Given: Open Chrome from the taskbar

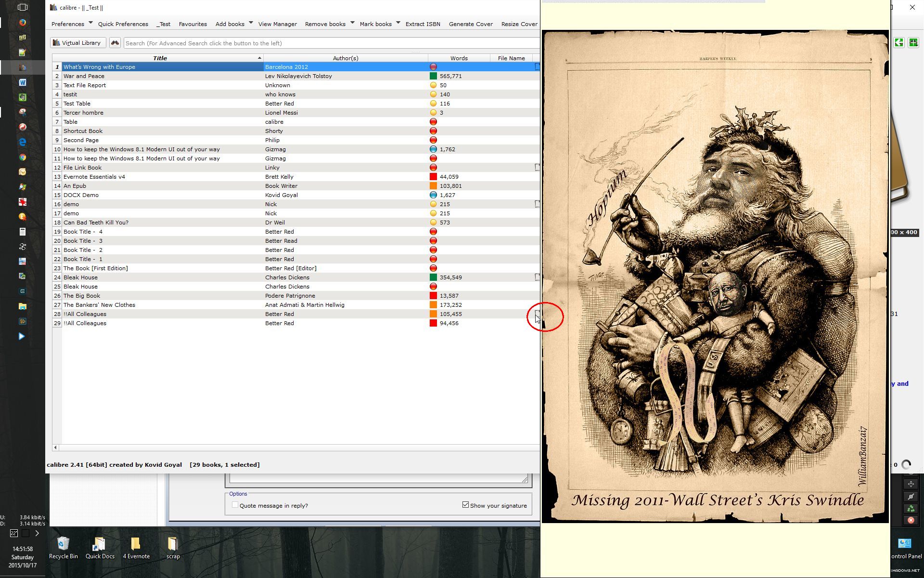Looking at the screenshot, I should coord(22,157).
